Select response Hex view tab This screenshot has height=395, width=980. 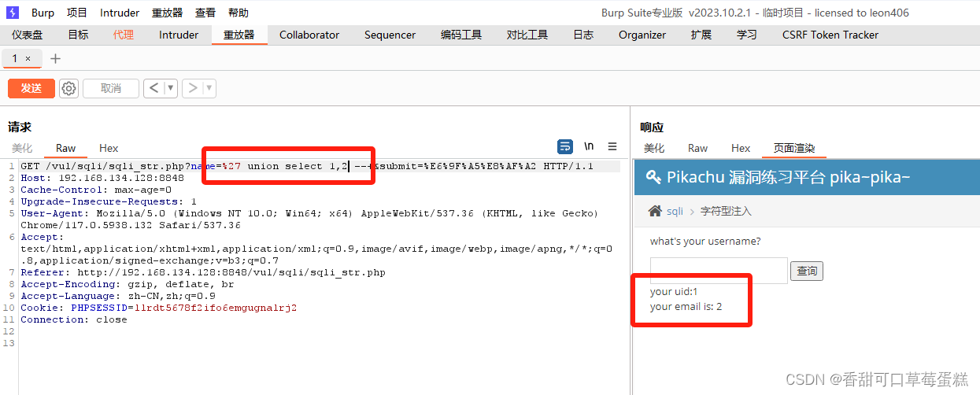(x=741, y=148)
